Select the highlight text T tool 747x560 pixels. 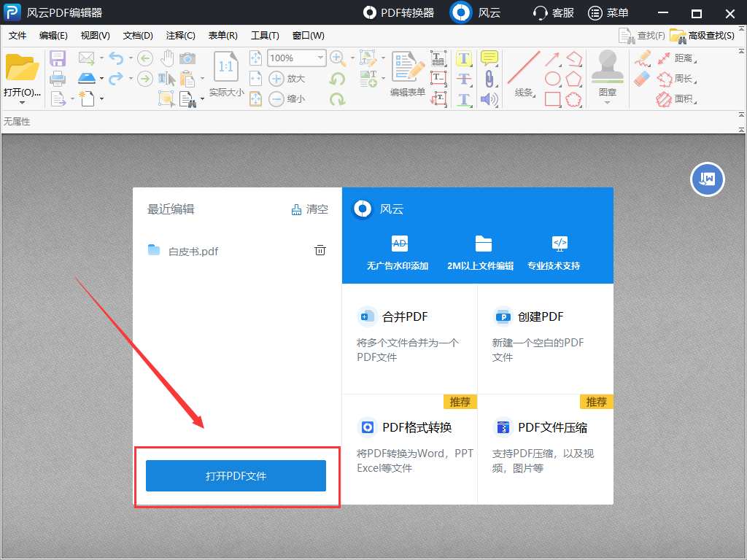click(x=463, y=58)
